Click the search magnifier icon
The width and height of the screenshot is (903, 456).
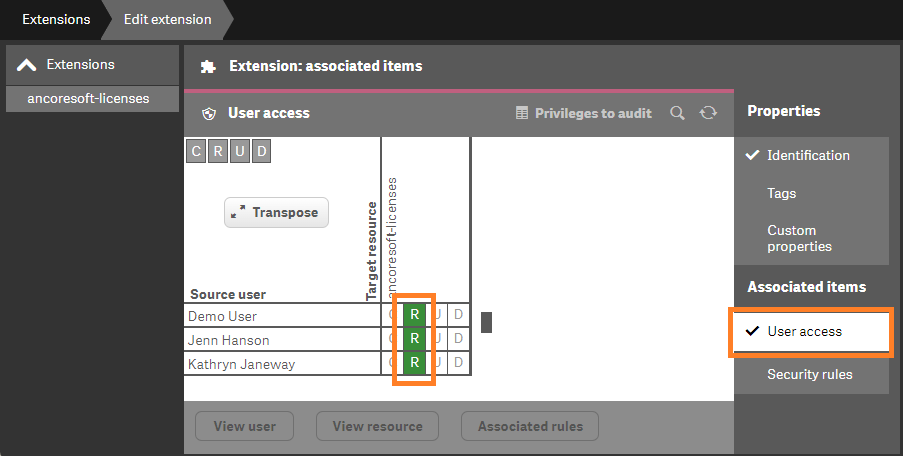677,113
